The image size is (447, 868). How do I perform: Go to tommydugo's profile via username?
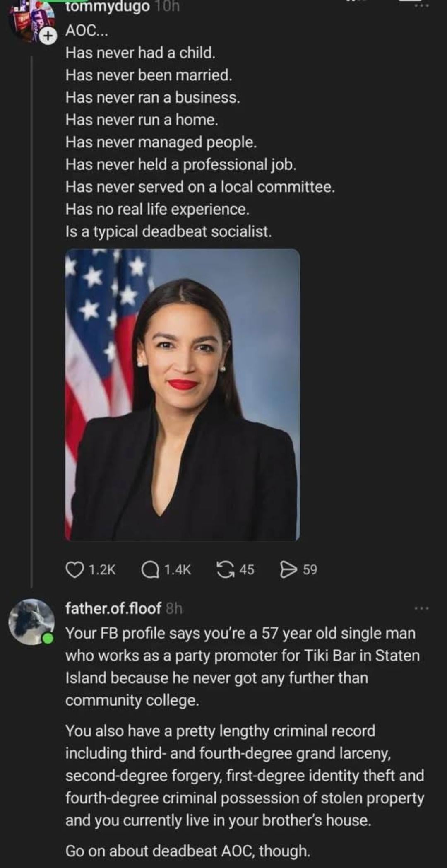click(108, 7)
